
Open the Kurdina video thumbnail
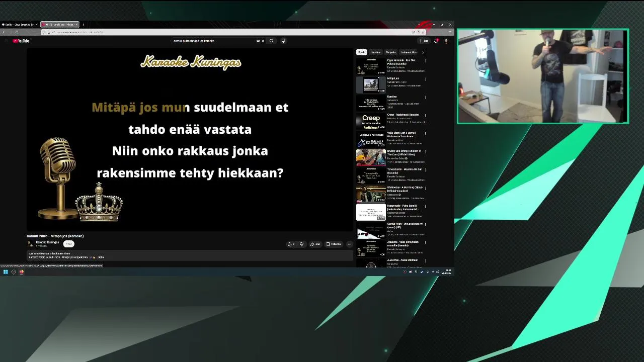(x=371, y=103)
